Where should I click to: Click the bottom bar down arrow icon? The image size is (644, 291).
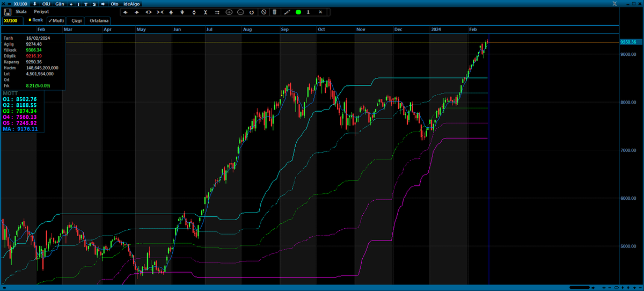tap(628, 288)
